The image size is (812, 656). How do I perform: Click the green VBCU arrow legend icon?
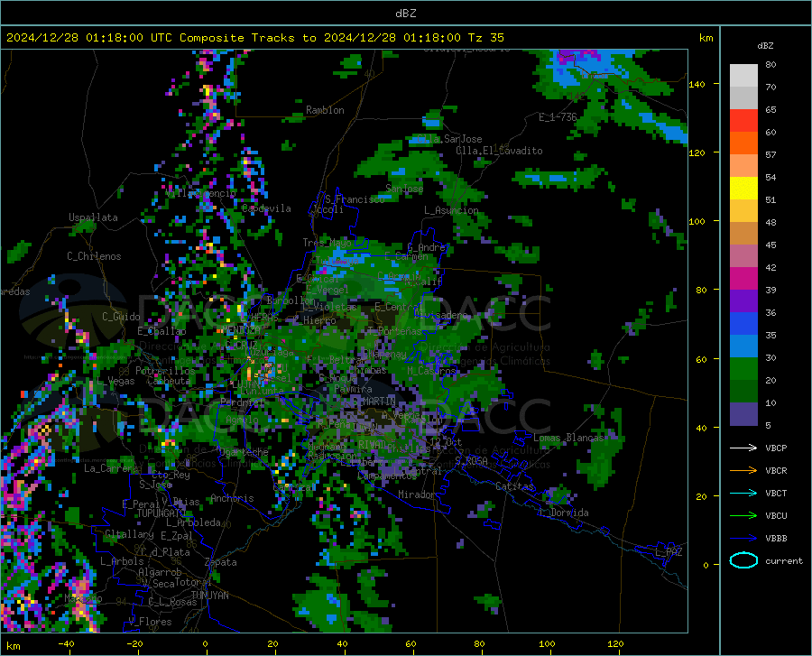(743, 515)
